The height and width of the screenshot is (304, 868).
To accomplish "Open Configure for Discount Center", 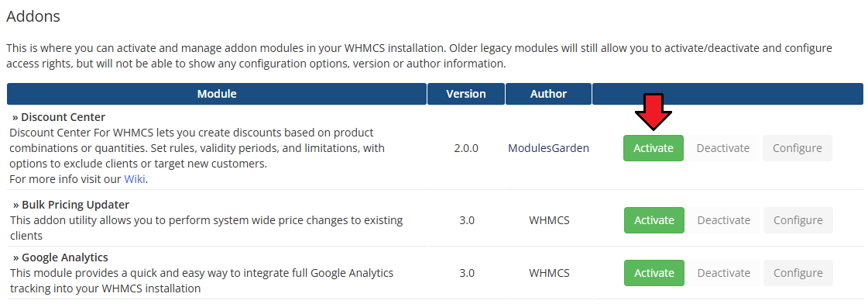I will pos(797,148).
